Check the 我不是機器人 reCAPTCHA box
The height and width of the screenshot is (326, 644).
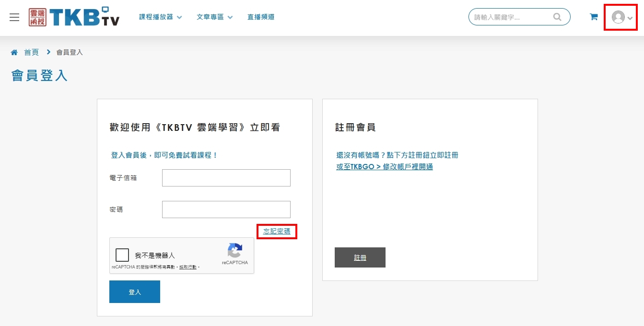122,255
